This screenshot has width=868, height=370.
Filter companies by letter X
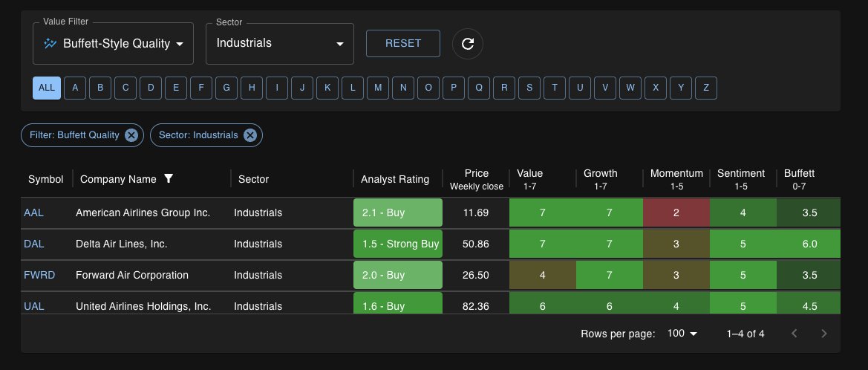tap(656, 88)
